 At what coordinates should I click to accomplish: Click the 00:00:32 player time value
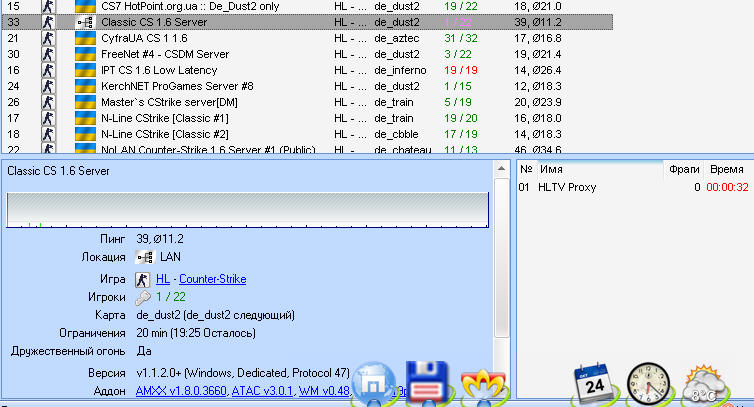coord(727,188)
